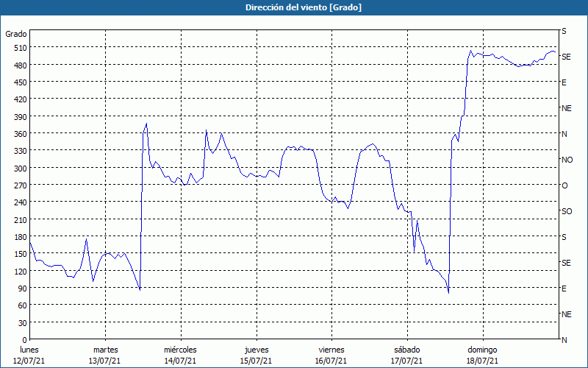Select the domingo day label

pyautogui.click(x=482, y=350)
